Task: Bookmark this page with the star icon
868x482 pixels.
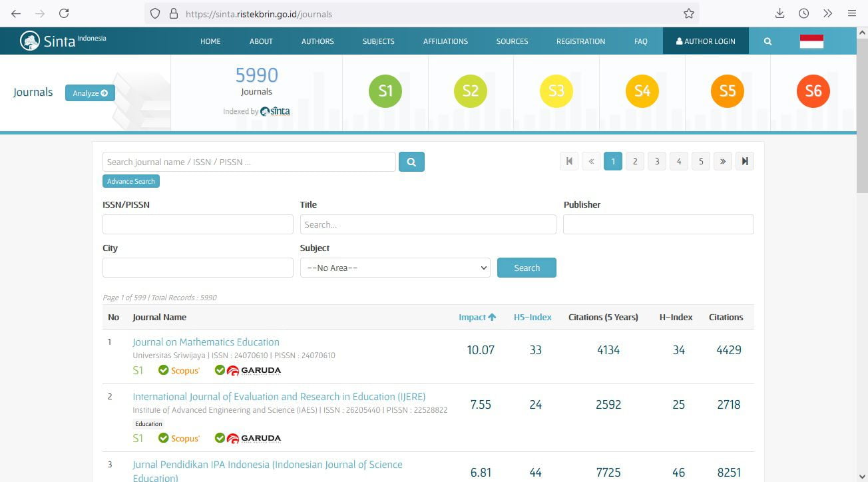Action: tap(689, 13)
